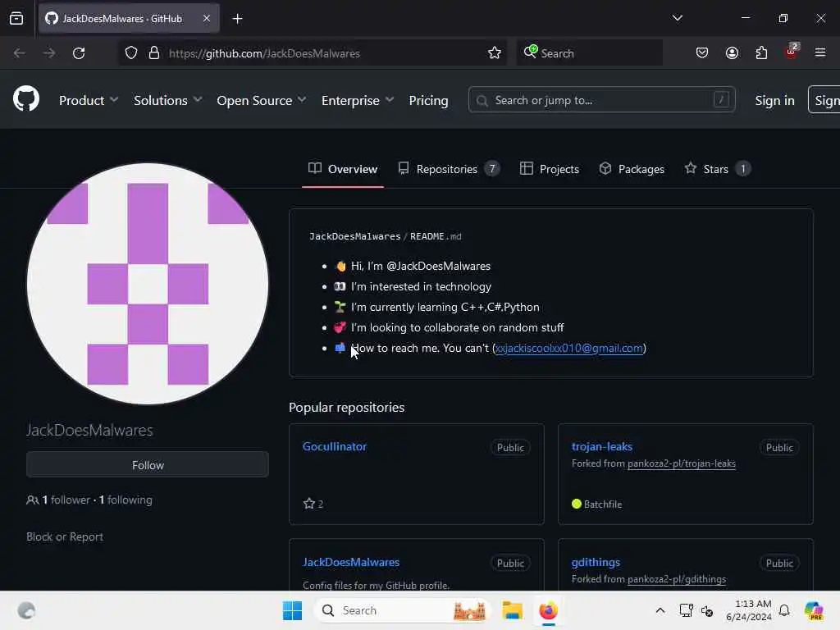Expand the Open Source dropdown menu
Image resolution: width=840 pixels, height=630 pixels.
click(x=262, y=100)
